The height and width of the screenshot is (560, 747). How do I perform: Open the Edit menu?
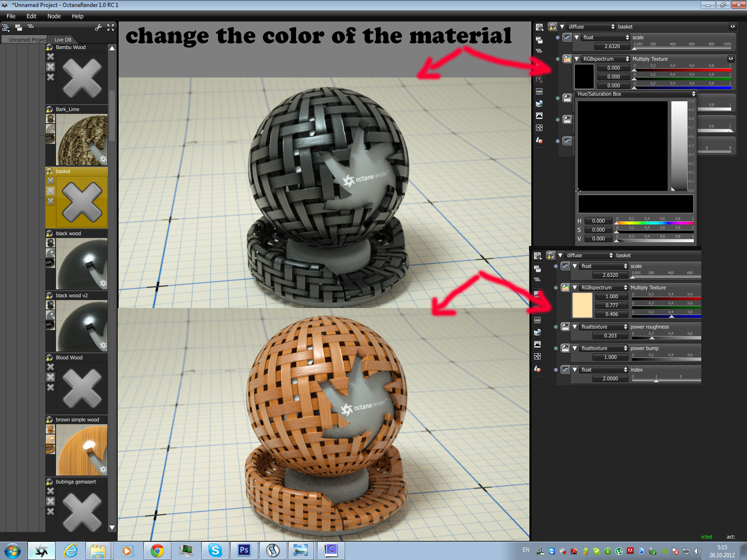[31, 16]
